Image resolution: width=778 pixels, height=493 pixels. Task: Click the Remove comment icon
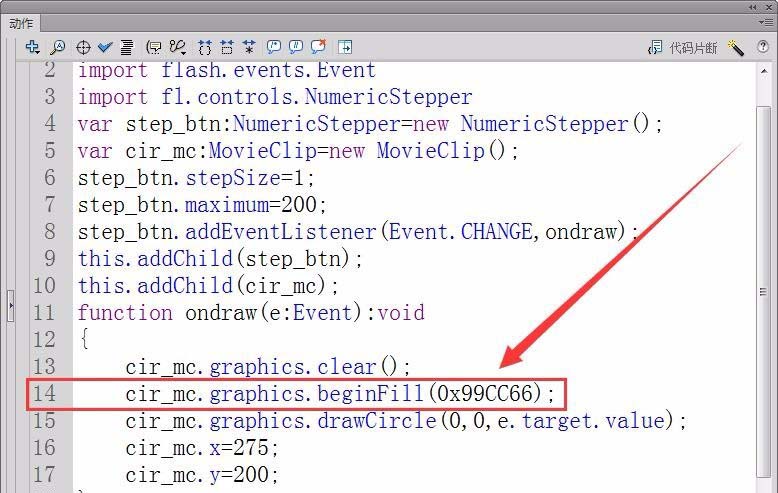coord(318,47)
